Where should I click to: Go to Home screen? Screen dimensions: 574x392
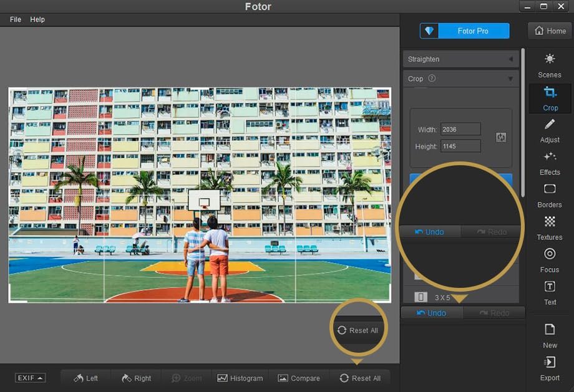tap(550, 31)
